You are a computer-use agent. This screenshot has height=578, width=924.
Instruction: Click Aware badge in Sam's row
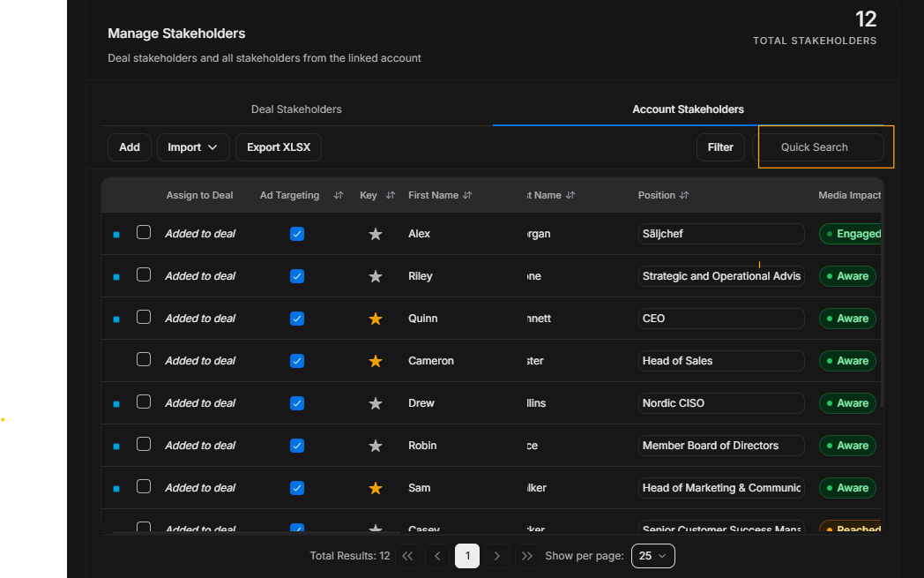tap(847, 488)
